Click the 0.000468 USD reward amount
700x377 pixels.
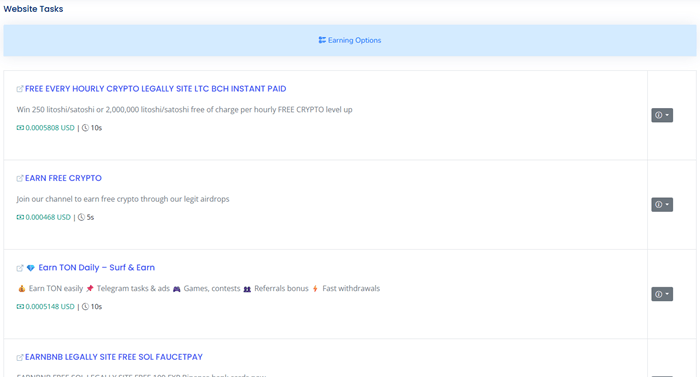[48, 217]
